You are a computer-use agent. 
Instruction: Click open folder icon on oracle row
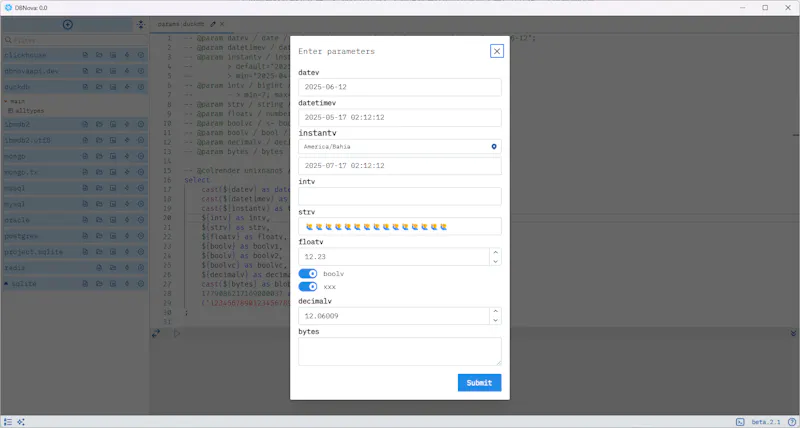pyautogui.click(x=99, y=220)
